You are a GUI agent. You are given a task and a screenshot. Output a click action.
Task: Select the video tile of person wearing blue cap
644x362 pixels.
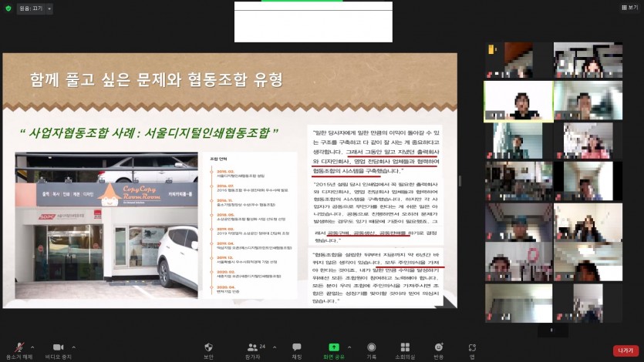(x=519, y=222)
